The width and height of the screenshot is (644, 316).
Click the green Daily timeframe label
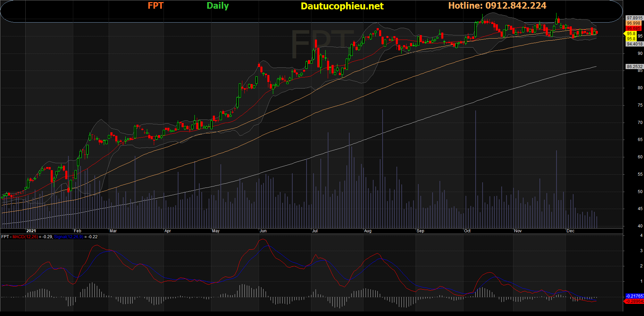(217, 6)
